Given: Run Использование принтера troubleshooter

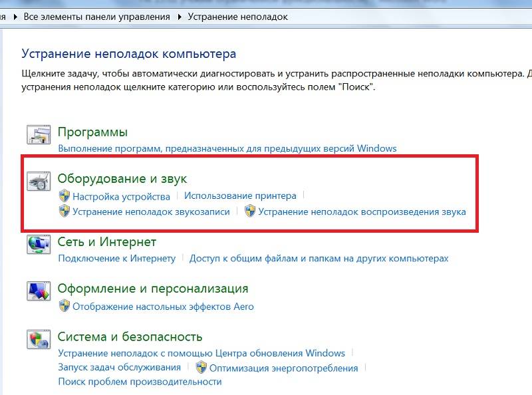Looking at the screenshot, I should [x=240, y=196].
